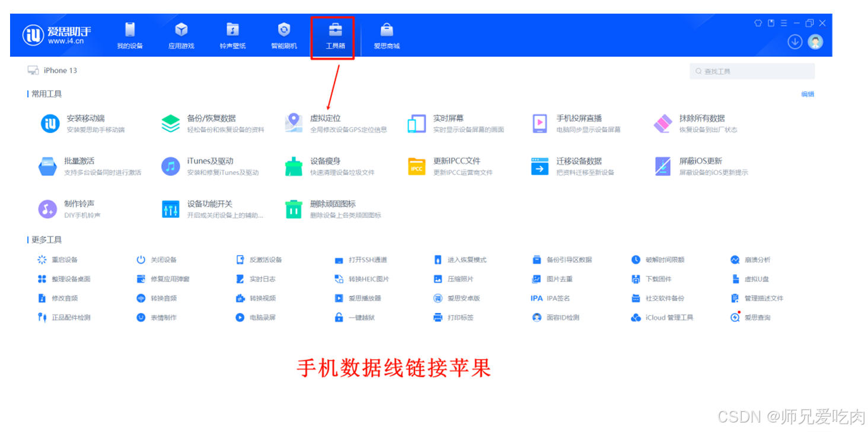Open 崩溃分析 tool

[751, 260]
